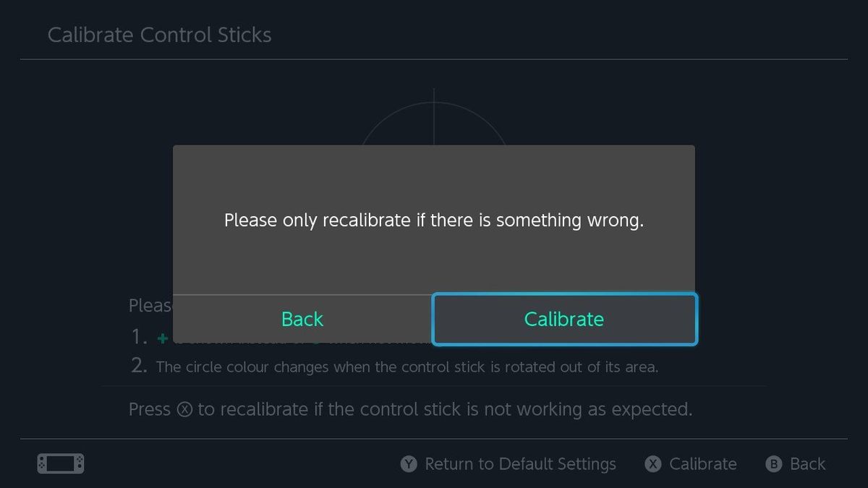Click the warning message text in the dialog
Image resolution: width=868 pixels, height=488 pixels.
[x=434, y=220]
